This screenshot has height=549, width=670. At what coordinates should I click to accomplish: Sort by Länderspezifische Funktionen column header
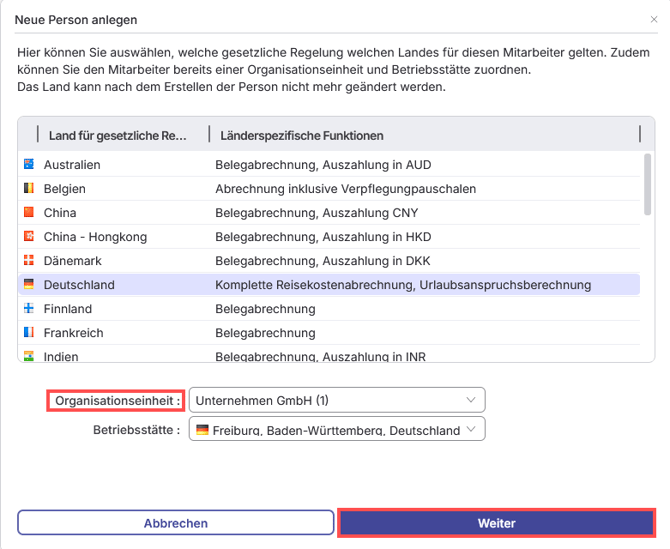click(300, 135)
